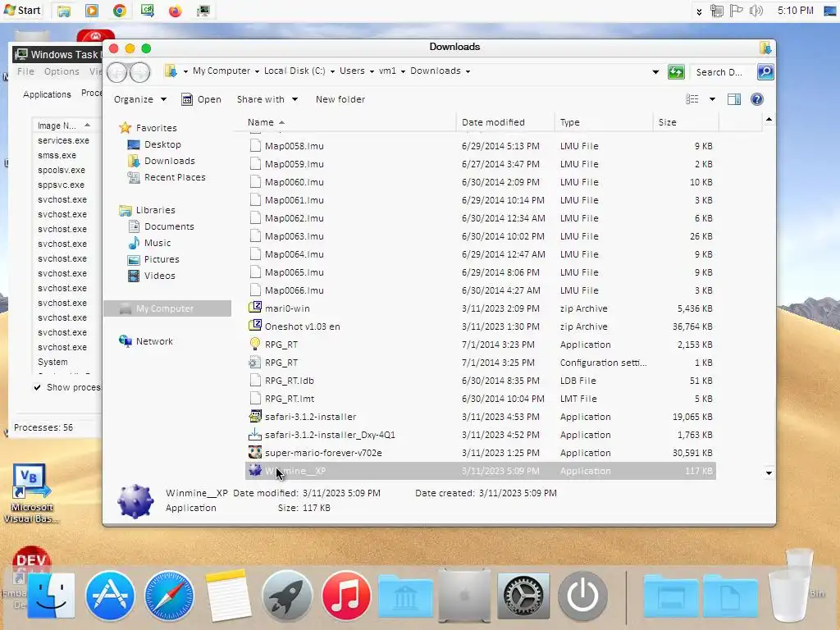Click the clock showing 5:10 PM
840x630 pixels.
pyautogui.click(x=796, y=11)
